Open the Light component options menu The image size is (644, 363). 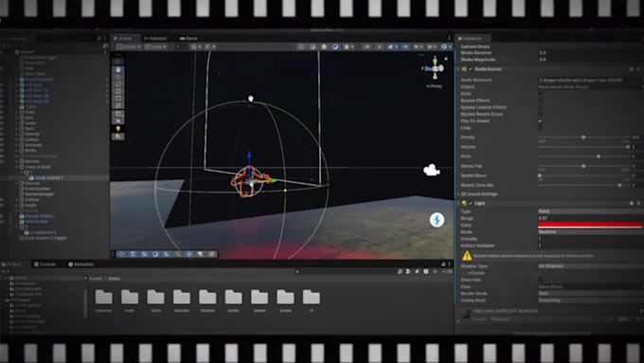(x=638, y=203)
